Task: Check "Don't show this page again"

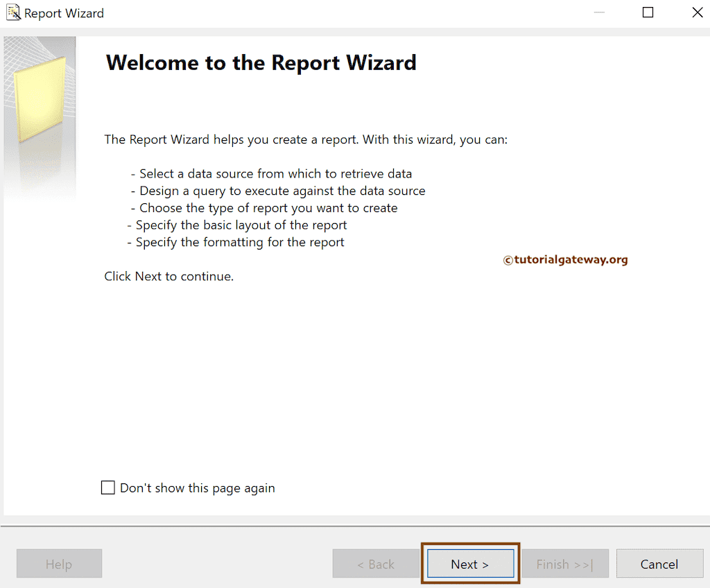Action: (x=107, y=487)
